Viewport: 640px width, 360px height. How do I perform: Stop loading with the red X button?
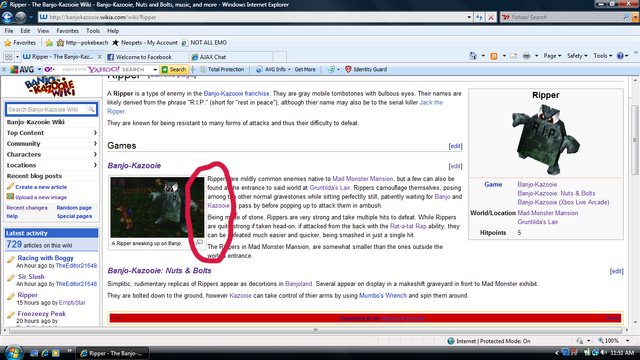pos(491,17)
